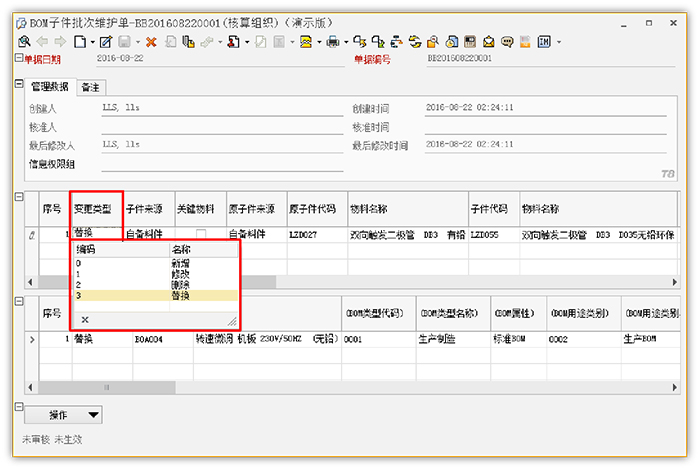Click the save disk icon in toolbar
Screen dimensions: 700x470
click(x=124, y=42)
